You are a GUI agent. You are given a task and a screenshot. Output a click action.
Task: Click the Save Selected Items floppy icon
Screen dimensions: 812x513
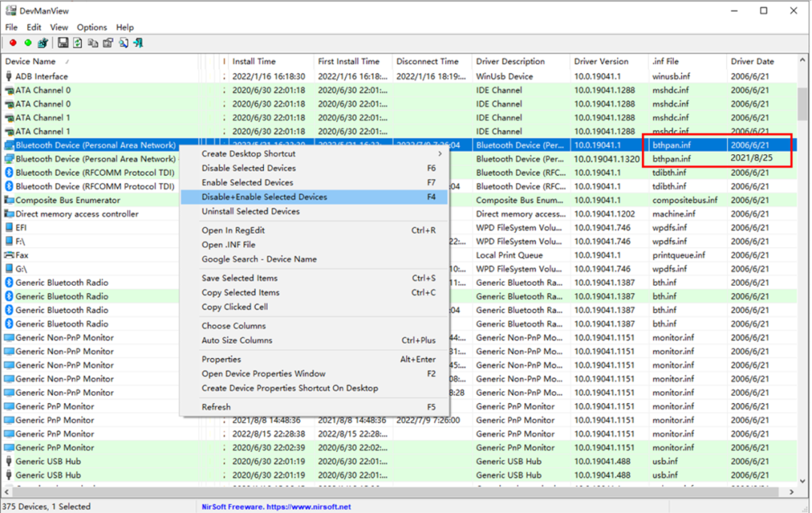(63, 43)
